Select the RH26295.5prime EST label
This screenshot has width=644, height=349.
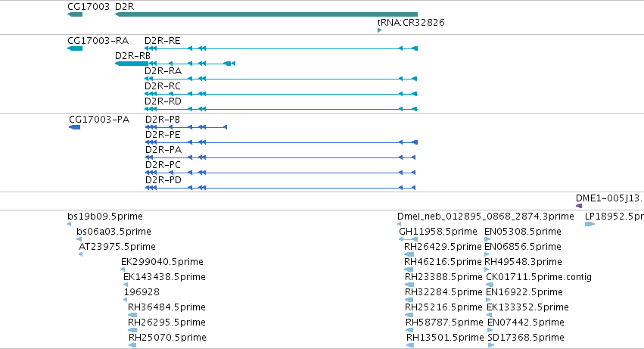coord(166,323)
